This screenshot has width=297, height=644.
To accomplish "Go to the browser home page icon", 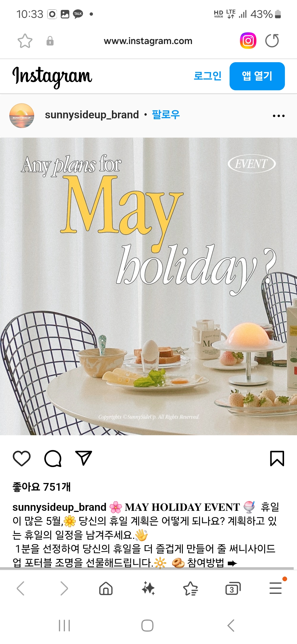I will coord(106,589).
